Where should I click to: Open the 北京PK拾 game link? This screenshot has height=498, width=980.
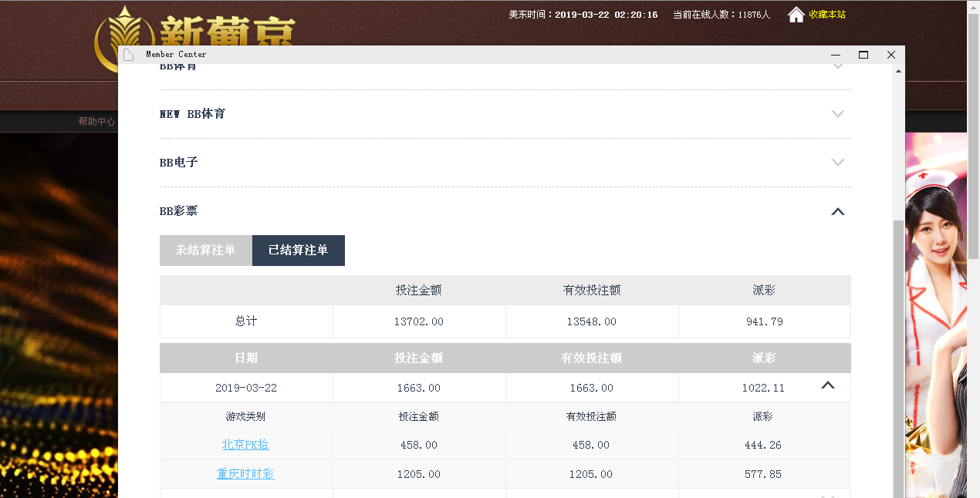pos(245,445)
